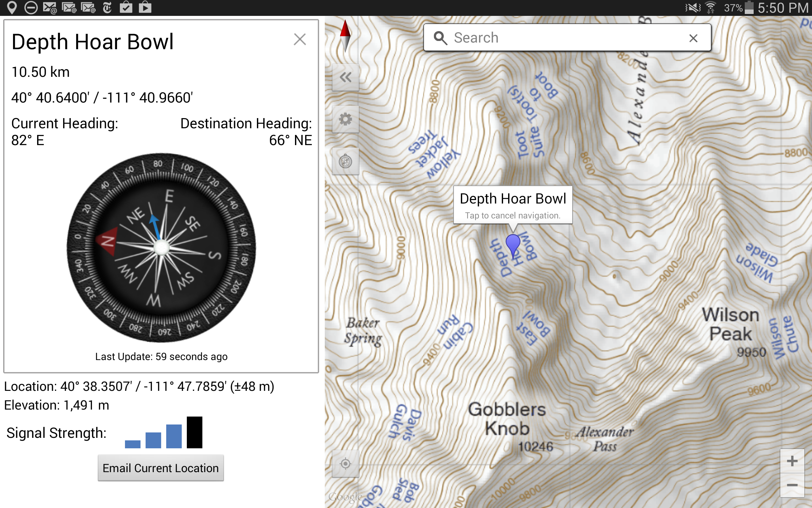Tap first email notification icon

(50, 7)
